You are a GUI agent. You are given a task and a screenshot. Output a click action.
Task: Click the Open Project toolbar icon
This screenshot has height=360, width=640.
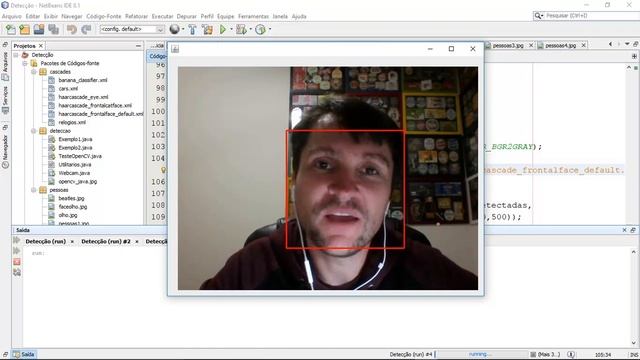click(39, 29)
